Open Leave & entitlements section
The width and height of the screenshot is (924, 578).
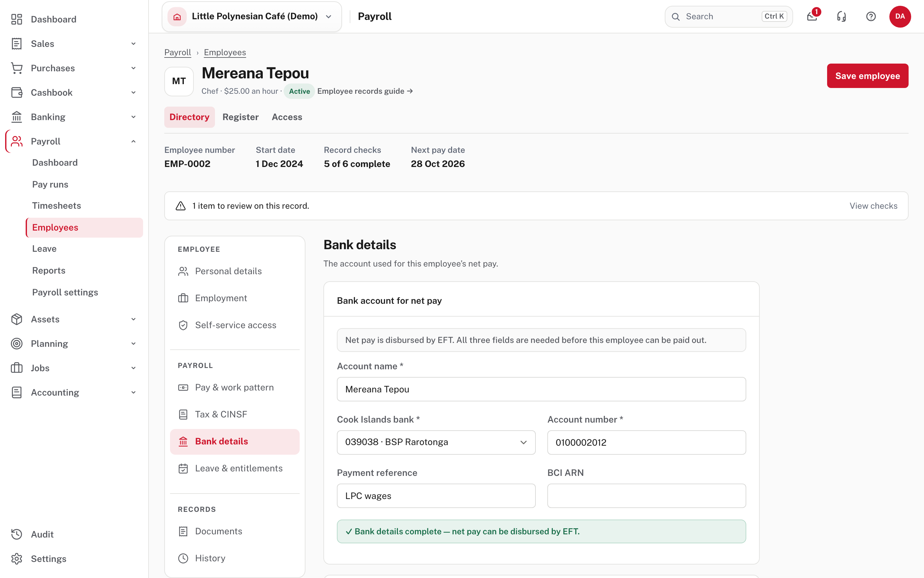(235, 468)
